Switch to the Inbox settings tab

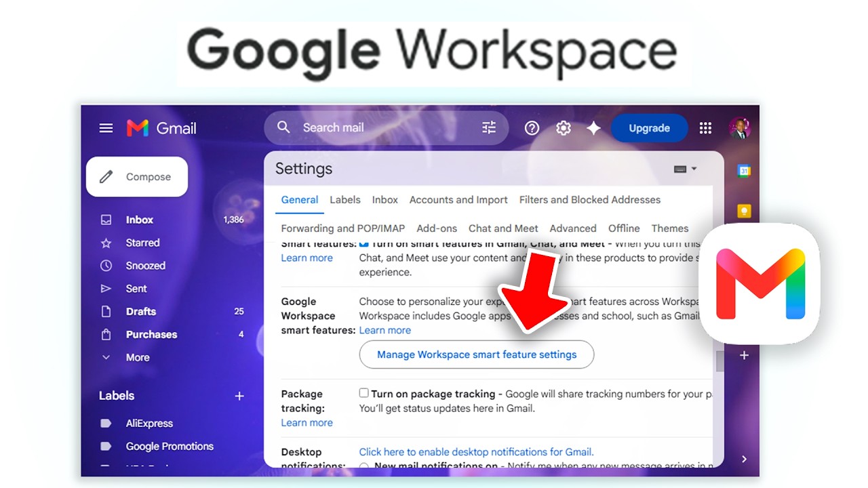[385, 200]
